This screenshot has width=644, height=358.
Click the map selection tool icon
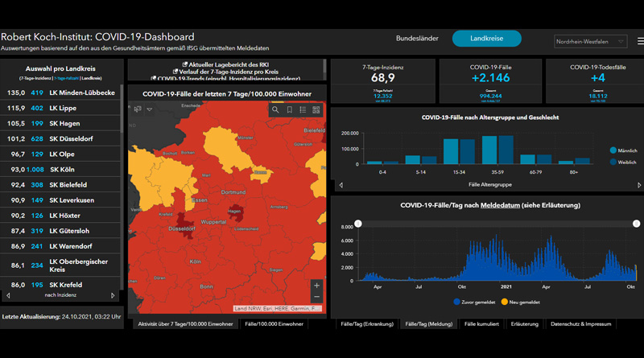[x=138, y=109]
